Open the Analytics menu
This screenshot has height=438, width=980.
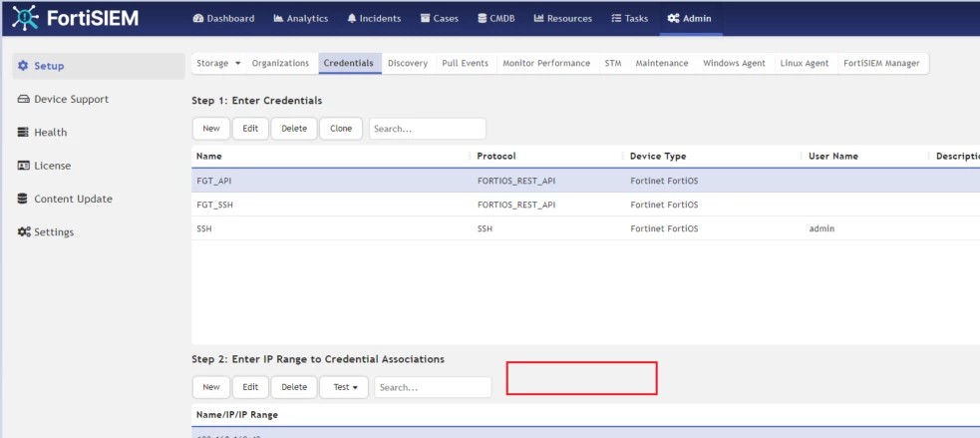pyautogui.click(x=301, y=18)
